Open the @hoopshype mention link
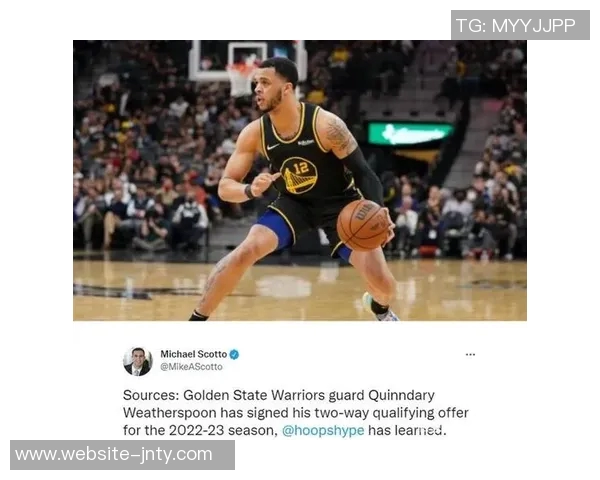600x480 pixels. (x=323, y=431)
